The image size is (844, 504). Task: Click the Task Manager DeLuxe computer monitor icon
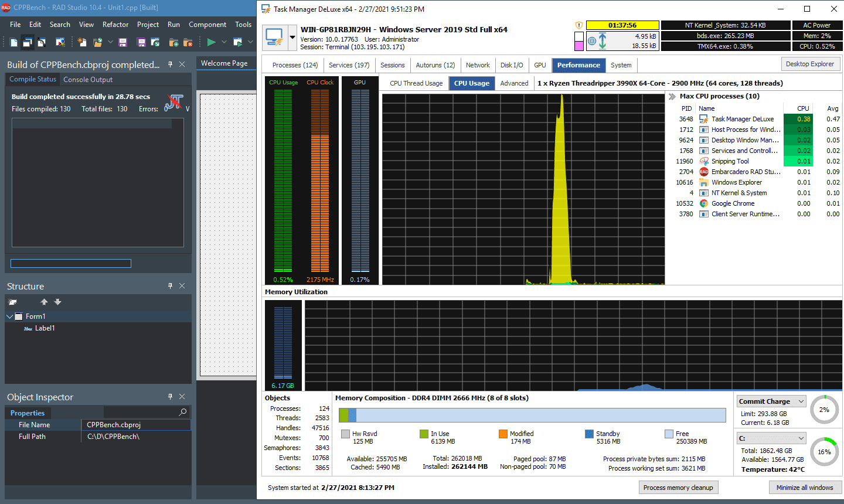coord(274,38)
